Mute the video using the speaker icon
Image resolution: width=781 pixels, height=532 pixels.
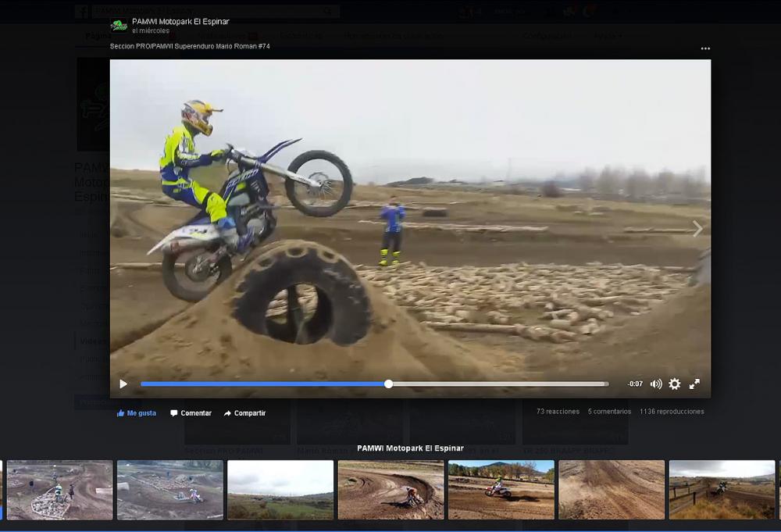tap(656, 384)
